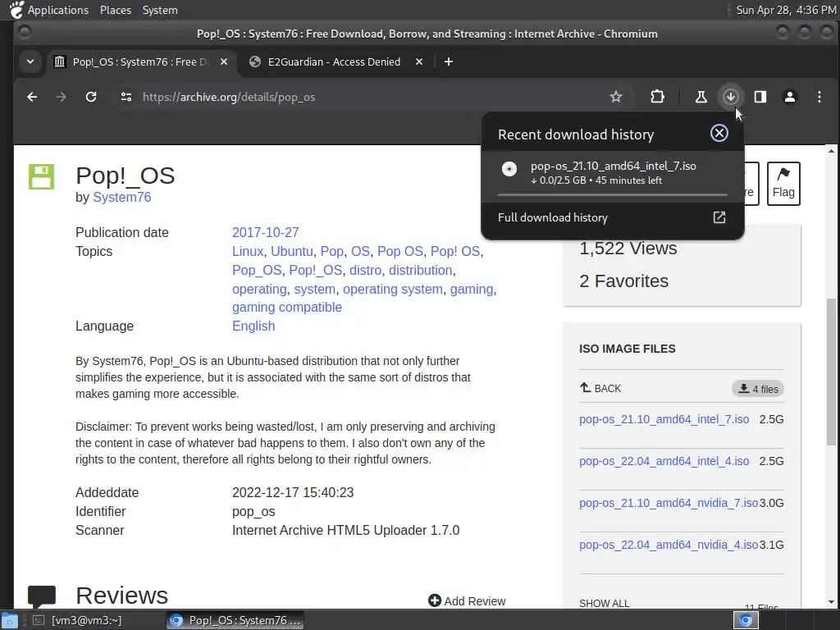Close the E2Guardian tab
Screen dimensions: 840x630
pos(419,62)
